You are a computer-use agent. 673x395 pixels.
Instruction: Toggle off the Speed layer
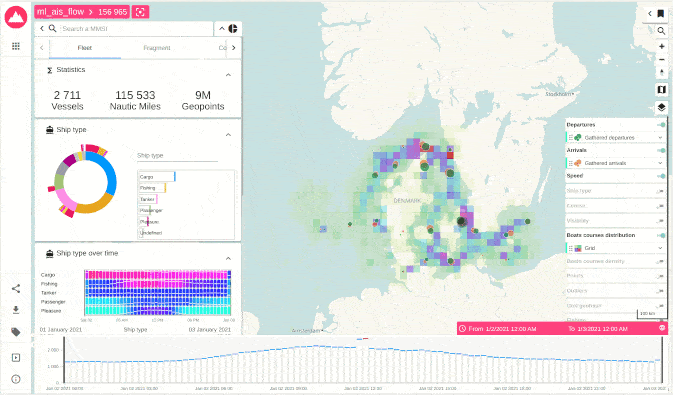click(661, 176)
